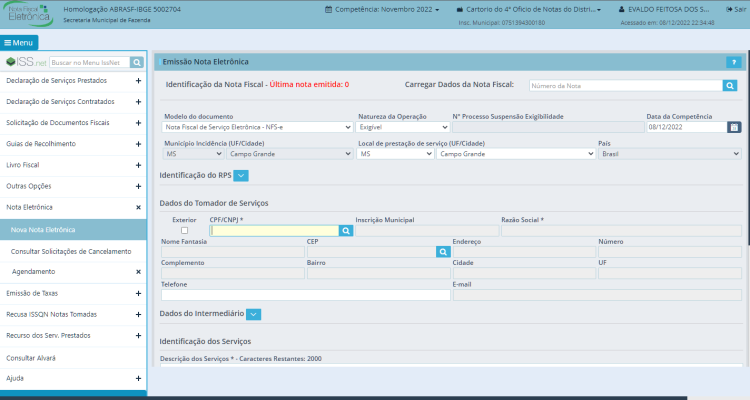Open Município Incidência city Campo Grande dropdown

point(289,154)
